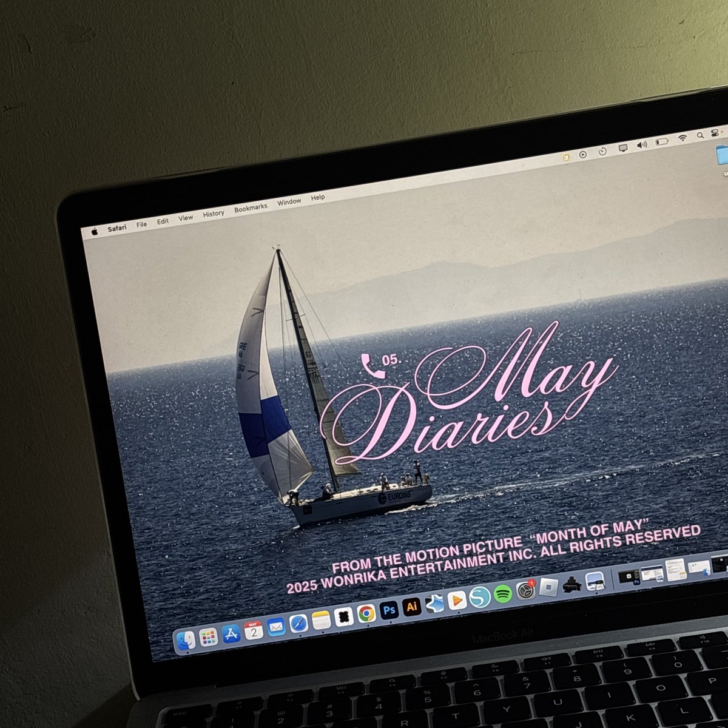Launch Spotify from the dock
Screen dimensions: 728x728
[502, 594]
